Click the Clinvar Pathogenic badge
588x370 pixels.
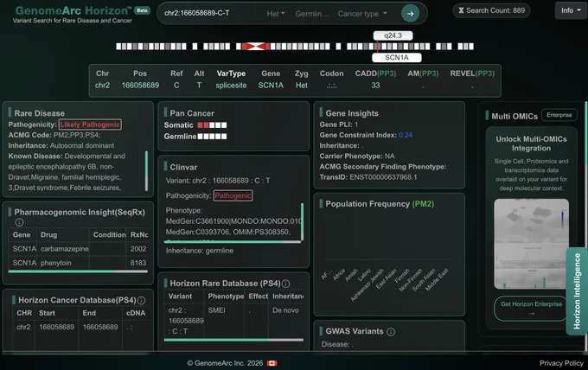coord(233,195)
